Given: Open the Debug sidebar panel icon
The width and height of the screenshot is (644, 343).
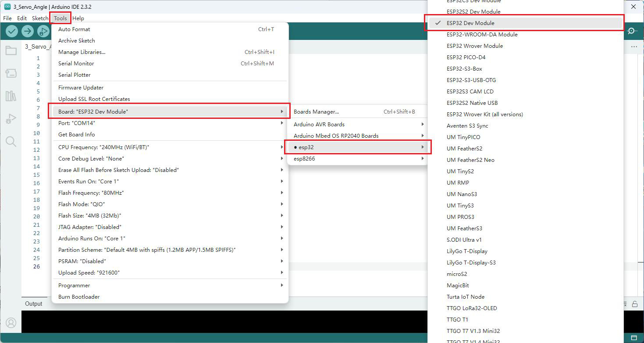Looking at the screenshot, I should coord(11,119).
